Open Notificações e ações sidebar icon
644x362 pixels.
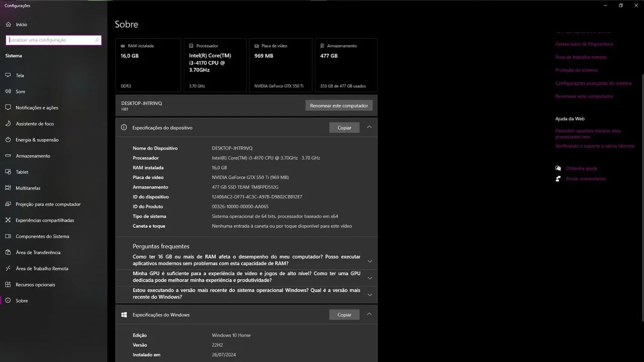point(8,108)
